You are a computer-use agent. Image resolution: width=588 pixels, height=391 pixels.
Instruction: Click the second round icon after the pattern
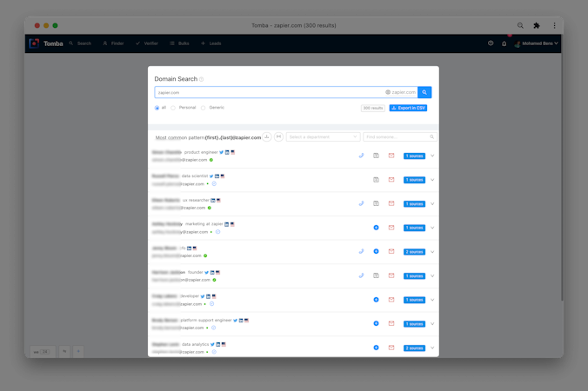tap(278, 136)
